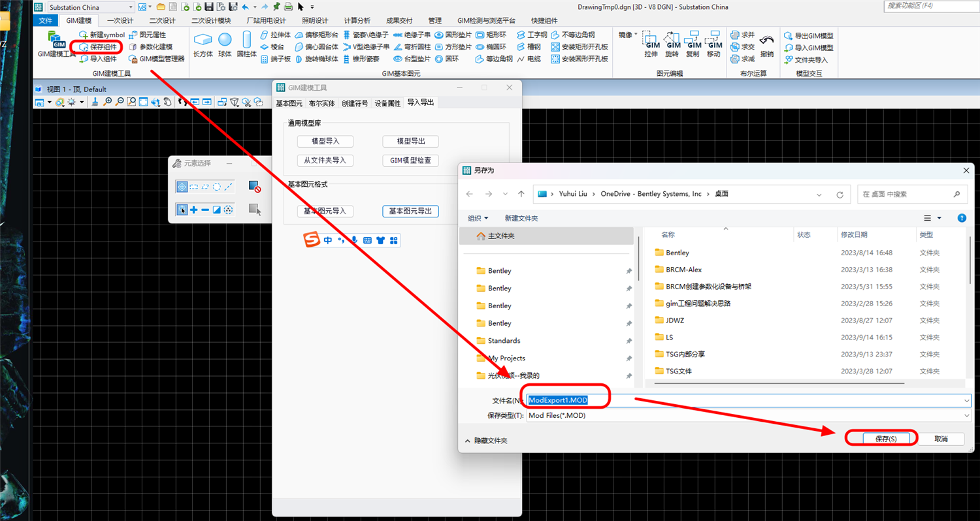
Task: Insert a 锥形瓷套 primitive
Action: (361, 59)
